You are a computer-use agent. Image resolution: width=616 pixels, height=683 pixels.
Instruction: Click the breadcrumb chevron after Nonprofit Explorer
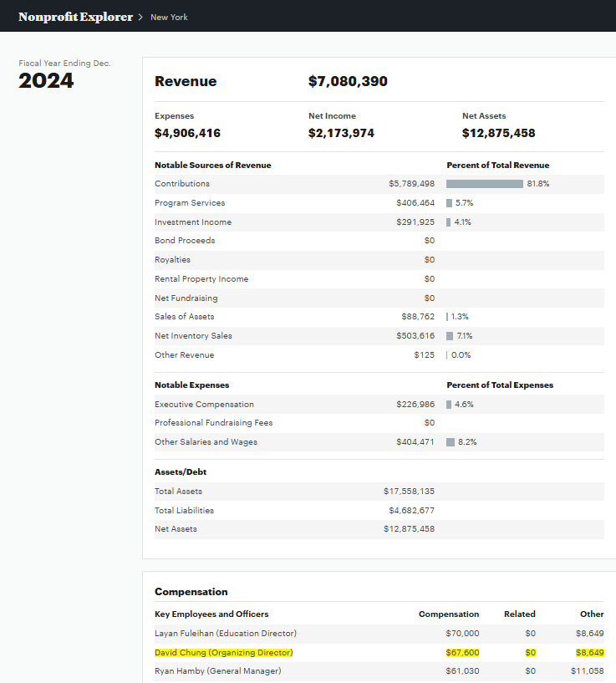pyautogui.click(x=140, y=17)
